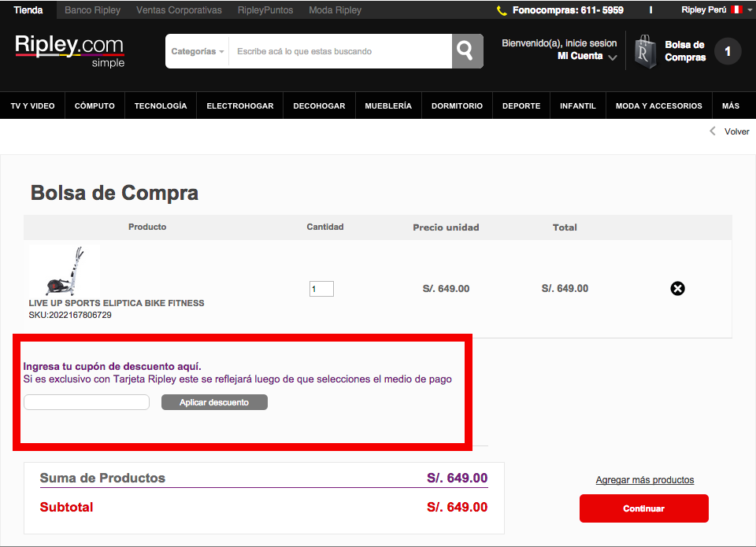Open the elliptical bike product thumbnail
The height and width of the screenshot is (547, 756).
[x=65, y=271]
